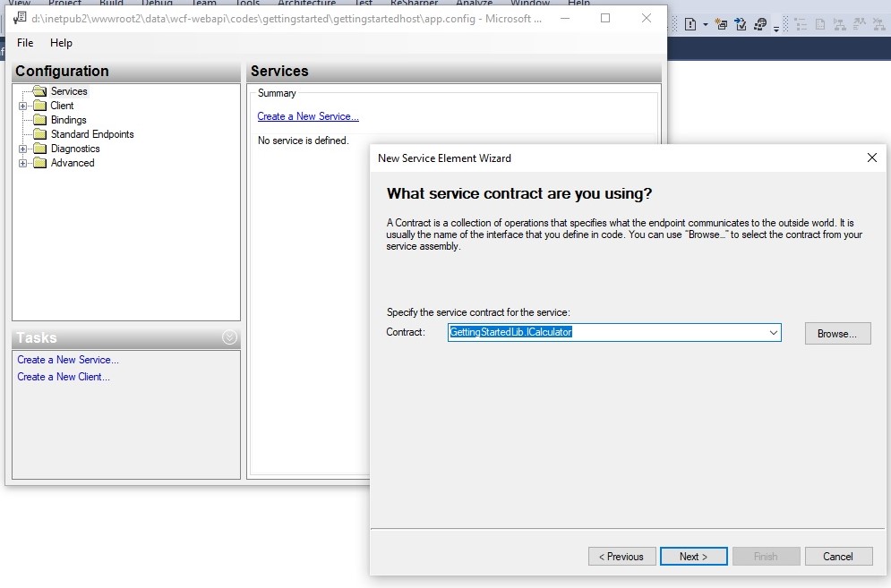Open the Help menu

pyautogui.click(x=61, y=42)
